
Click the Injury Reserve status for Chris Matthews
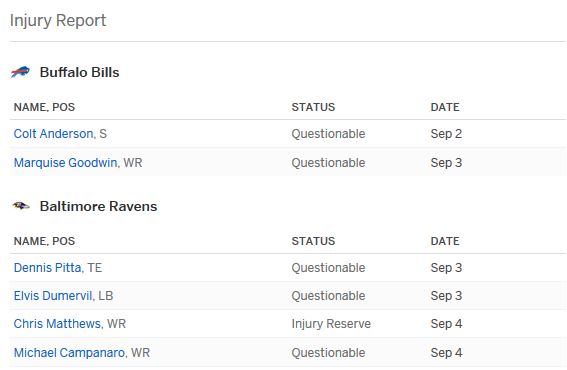point(331,324)
